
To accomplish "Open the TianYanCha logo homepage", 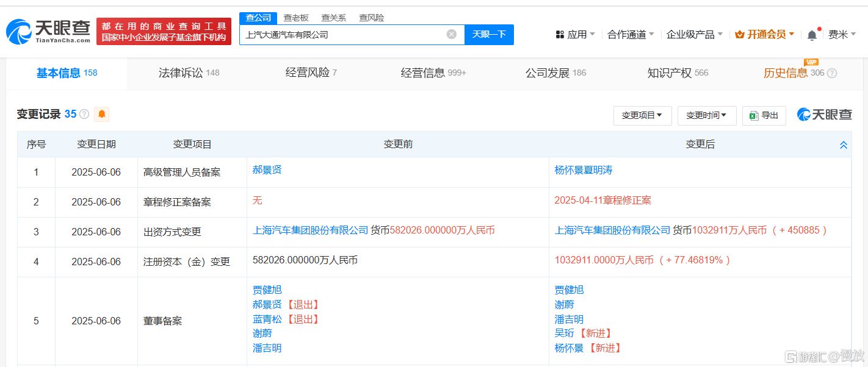I will coord(48,31).
